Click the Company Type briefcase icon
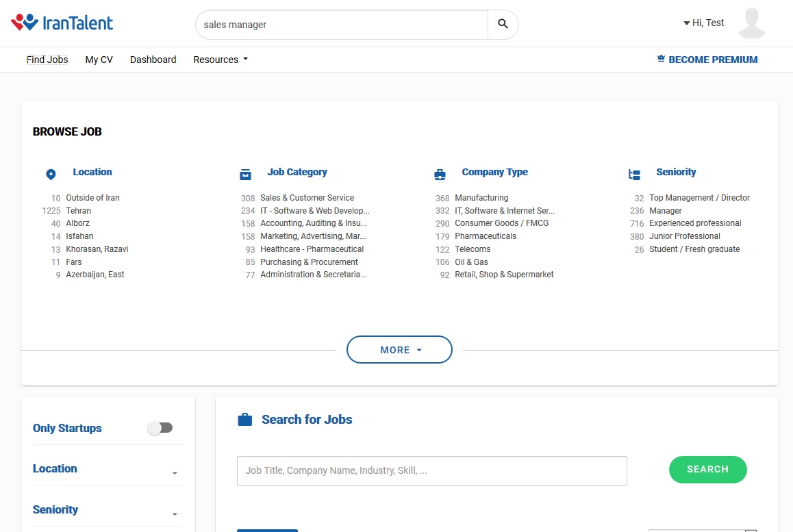 pyautogui.click(x=440, y=175)
